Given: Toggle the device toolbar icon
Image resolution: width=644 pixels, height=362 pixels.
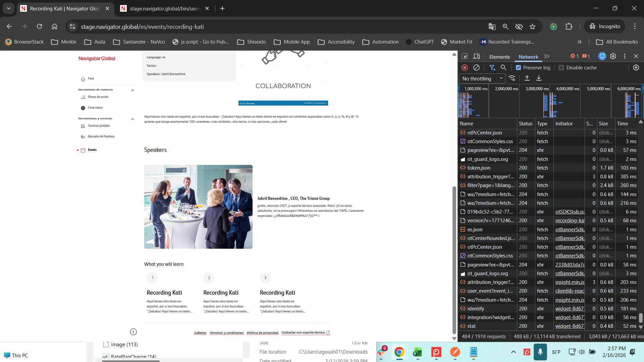Looking at the screenshot, I should tap(476, 56).
